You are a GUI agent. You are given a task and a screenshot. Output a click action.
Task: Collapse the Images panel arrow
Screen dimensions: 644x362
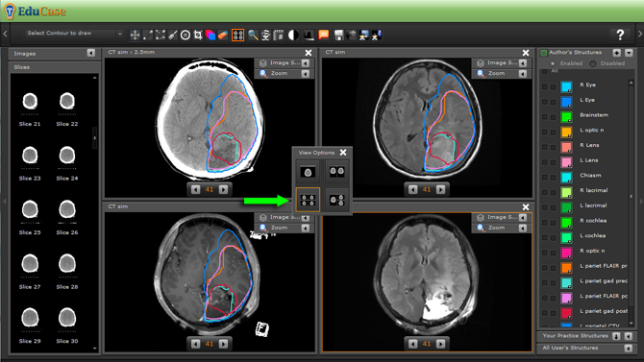pos(90,53)
